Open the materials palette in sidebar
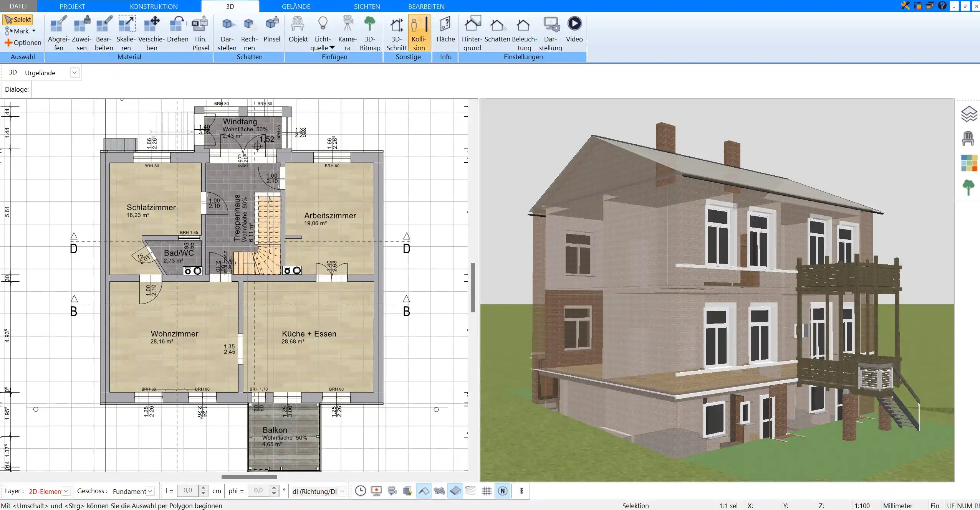980x510 pixels. pyautogui.click(x=969, y=163)
